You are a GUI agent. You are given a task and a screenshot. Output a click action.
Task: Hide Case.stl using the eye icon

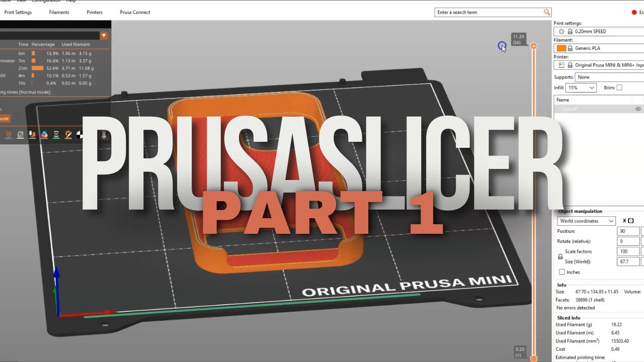[638, 109]
